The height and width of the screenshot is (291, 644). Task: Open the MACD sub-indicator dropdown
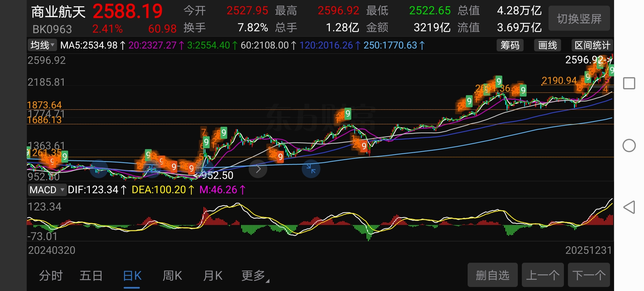pyautogui.click(x=47, y=190)
